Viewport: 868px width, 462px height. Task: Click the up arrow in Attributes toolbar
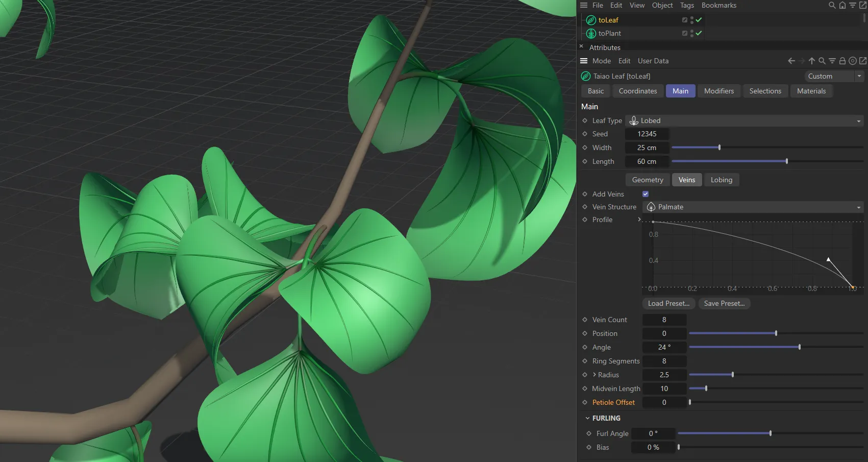pyautogui.click(x=811, y=61)
